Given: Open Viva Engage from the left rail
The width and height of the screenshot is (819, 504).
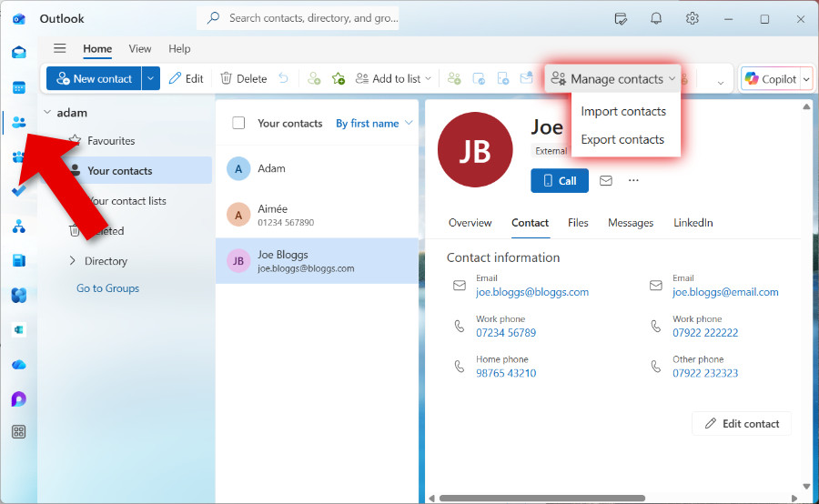Looking at the screenshot, I should coord(19,296).
